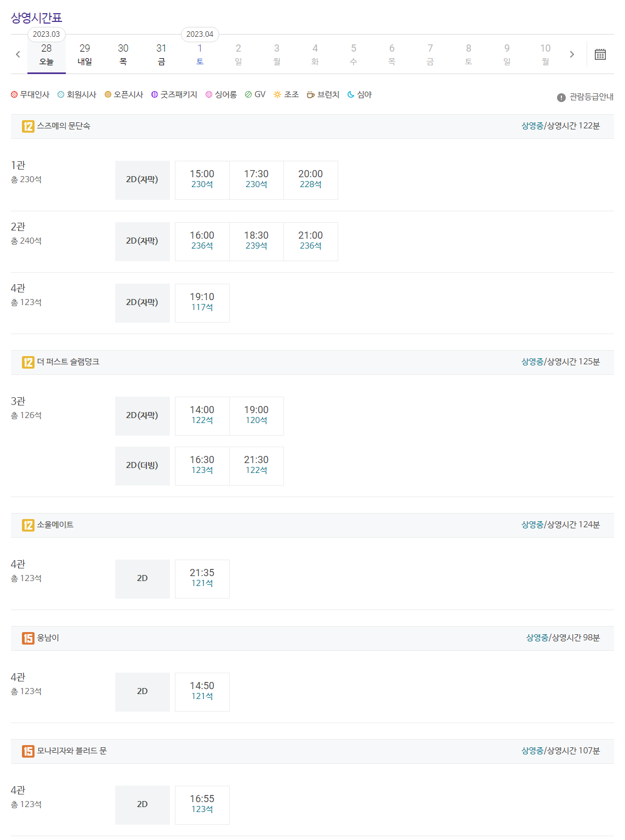Click the 회원시사 legend icon
This screenshot has width=625, height=840.
point(61,94)
